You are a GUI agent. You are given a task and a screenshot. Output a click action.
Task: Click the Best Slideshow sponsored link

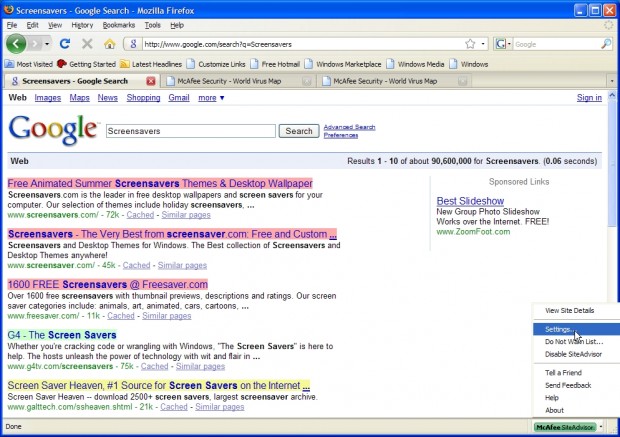(x=470, y=201)
